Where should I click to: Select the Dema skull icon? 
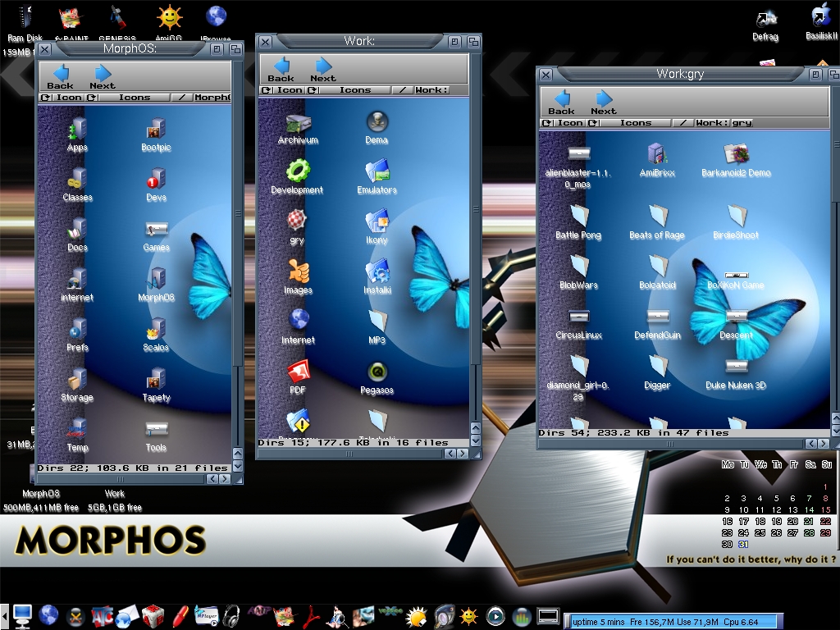pyautogui.click(x=377, y=127)
